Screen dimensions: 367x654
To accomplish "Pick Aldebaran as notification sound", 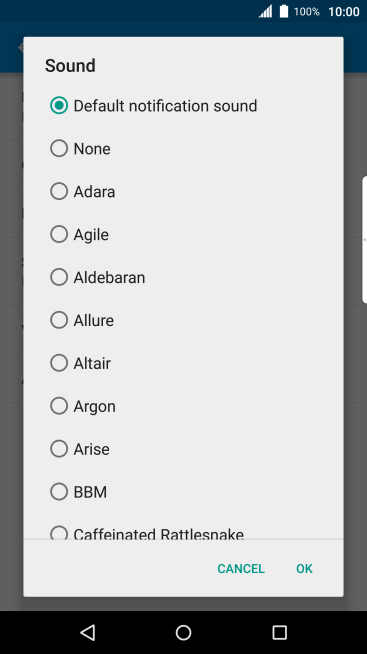I will coord(184,277).
